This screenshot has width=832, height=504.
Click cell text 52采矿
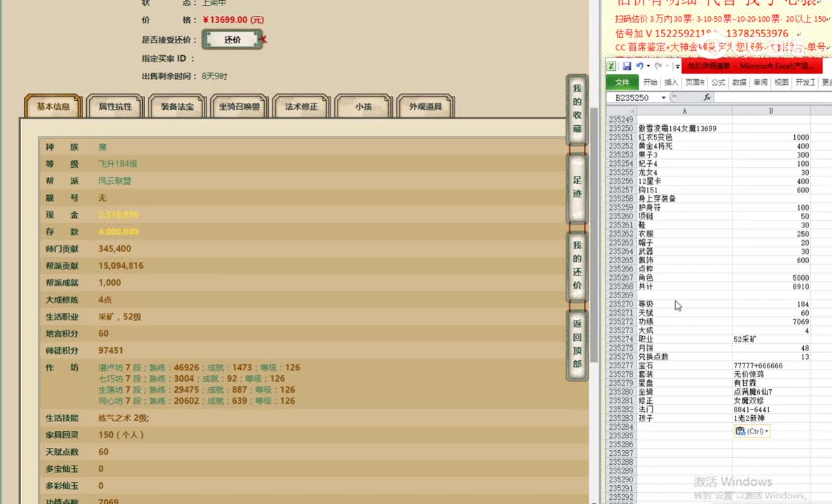pos(745,339)
